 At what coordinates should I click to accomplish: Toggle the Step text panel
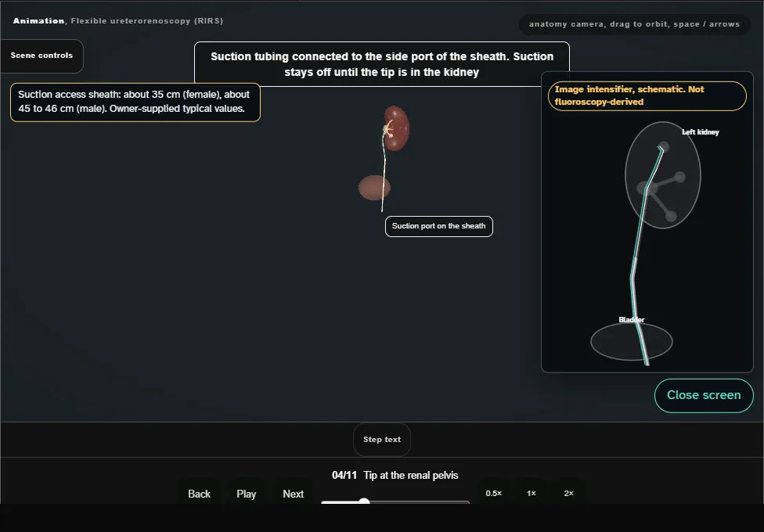382,440
